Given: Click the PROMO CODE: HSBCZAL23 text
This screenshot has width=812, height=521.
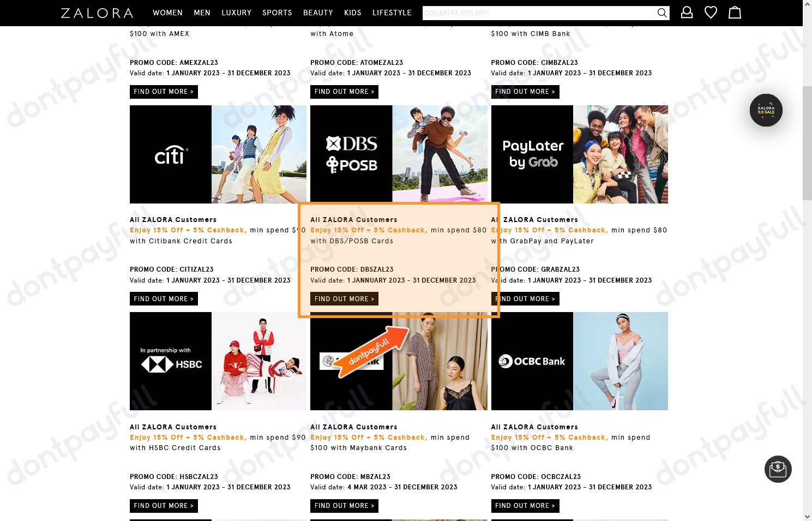Looking at the screenshot, I should click(x=174, y=477).
